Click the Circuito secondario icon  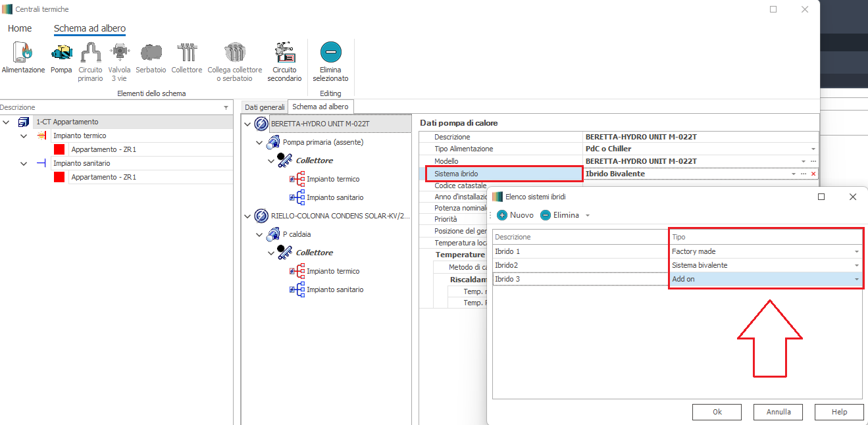pyautogui.click(x=284, y=53)
